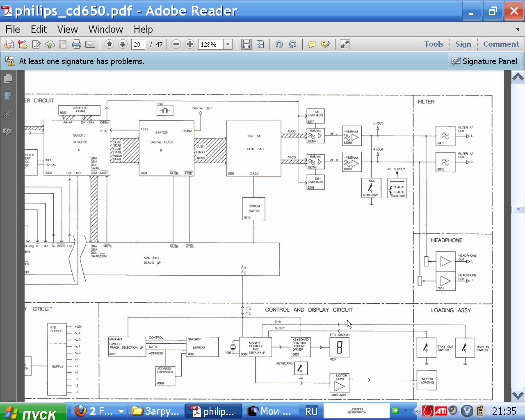Go to previous page with up arrow

click(x=109, y=44)
